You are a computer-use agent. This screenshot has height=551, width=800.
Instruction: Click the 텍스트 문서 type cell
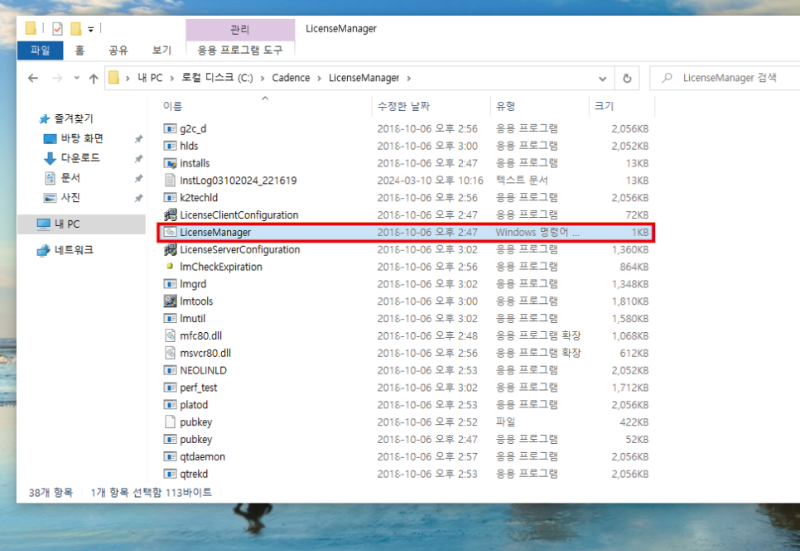(522, 180)
